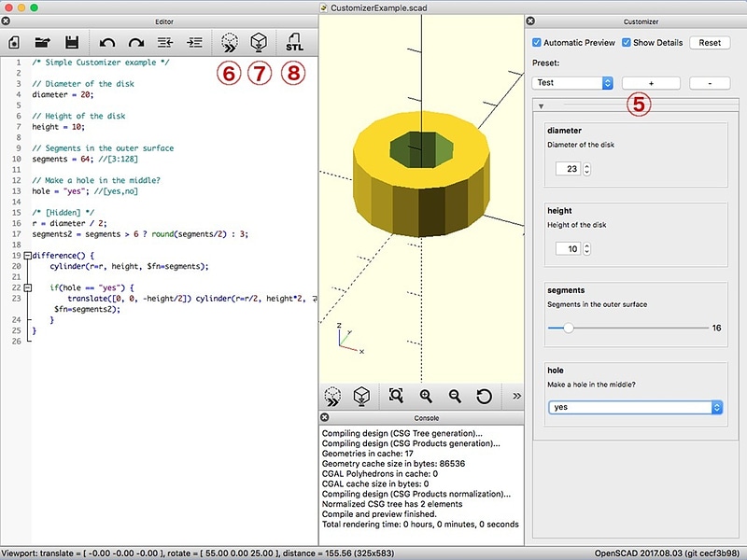This screenshot has height=560, width=747.
Task: Export as STL from editor toolbar
Action: pos(294,42)
